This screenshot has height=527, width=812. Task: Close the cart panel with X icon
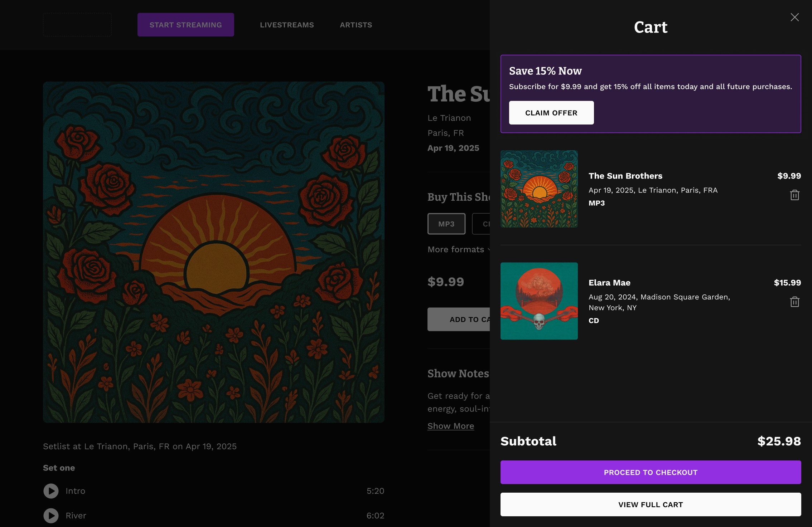794,17
